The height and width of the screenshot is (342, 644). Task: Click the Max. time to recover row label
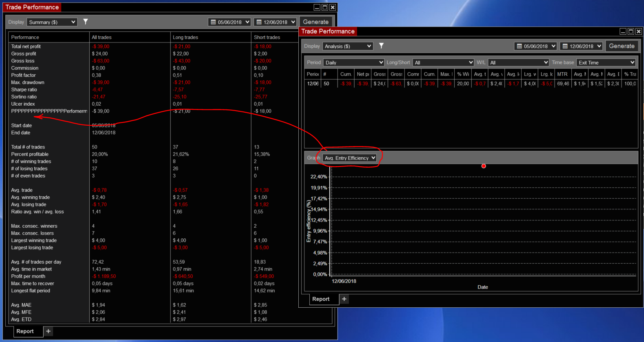tap(33, 284)
